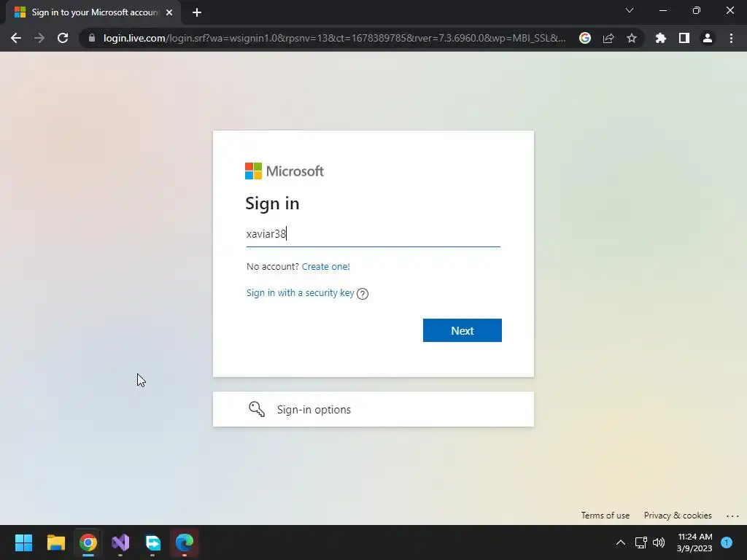Bookmark this tab with star icon

(632, 38)
